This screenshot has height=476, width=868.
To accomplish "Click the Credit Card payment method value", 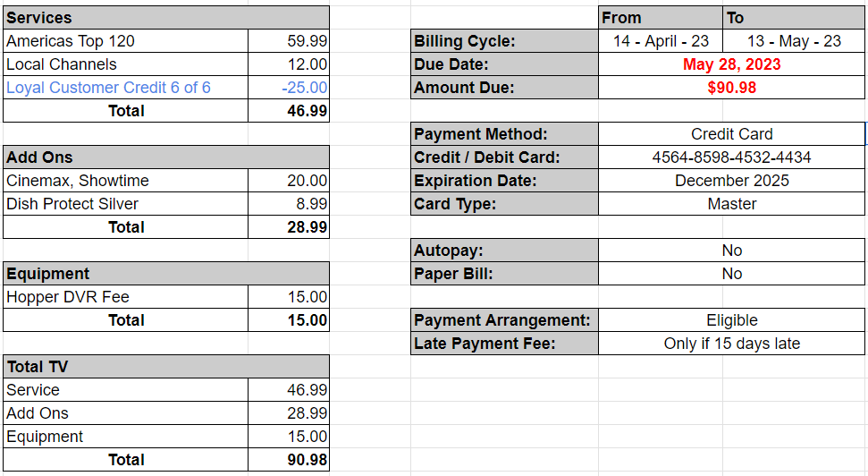I will click(x=731, y=134).
